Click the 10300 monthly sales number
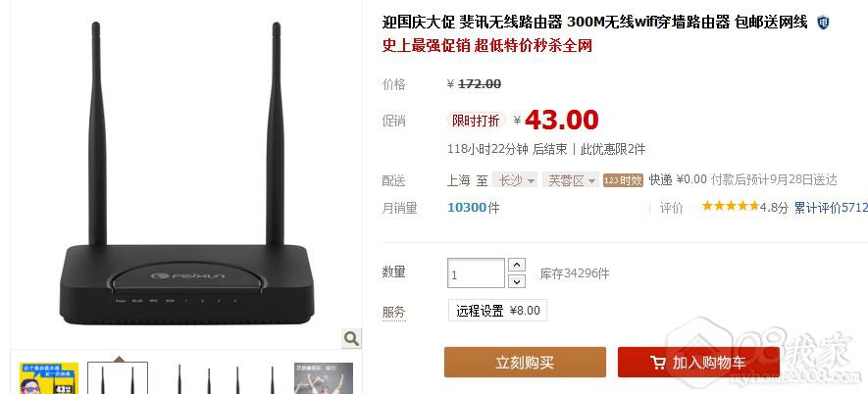868x394 pixels. pyautogui.click(x=467, y=208)
